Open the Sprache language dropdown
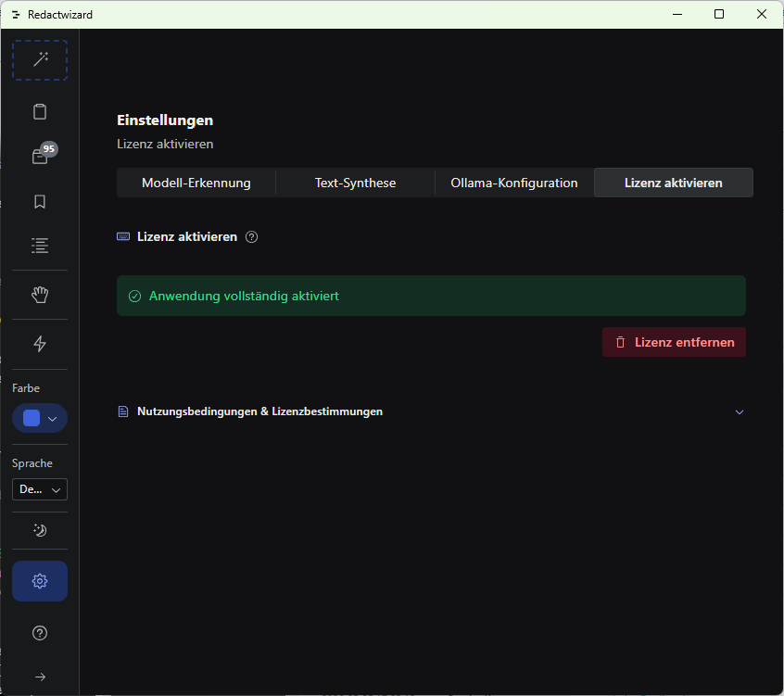This screenshot has height=696, width=784. tap(40, 489)
